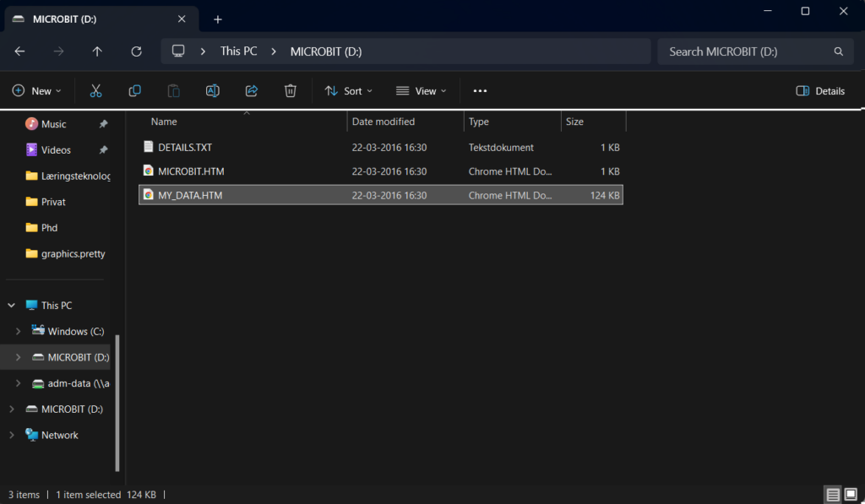
Task: Switch to details list view icon
Action: coord(832,495)
